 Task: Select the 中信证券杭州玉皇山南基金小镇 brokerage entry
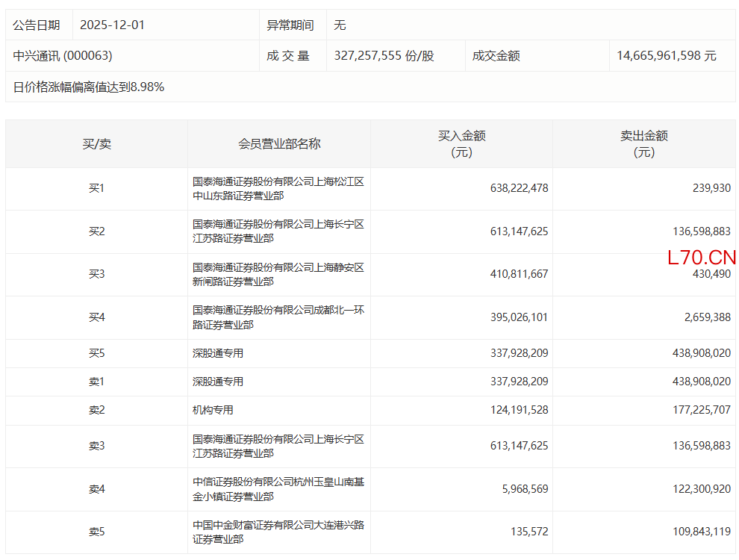pyautogui.click(x=278, y=489)
